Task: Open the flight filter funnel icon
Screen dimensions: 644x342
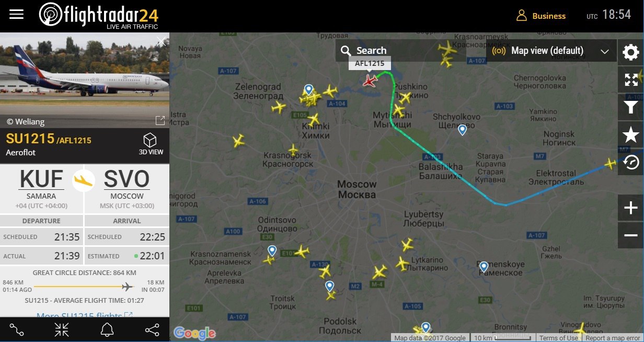Action: click(631, 107)
